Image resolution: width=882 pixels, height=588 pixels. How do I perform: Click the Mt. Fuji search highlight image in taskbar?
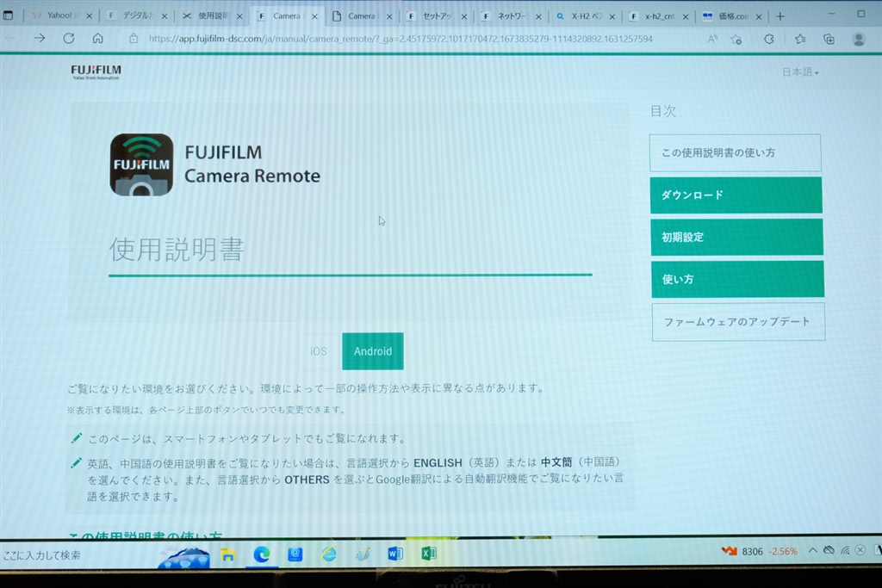[184, 555]
